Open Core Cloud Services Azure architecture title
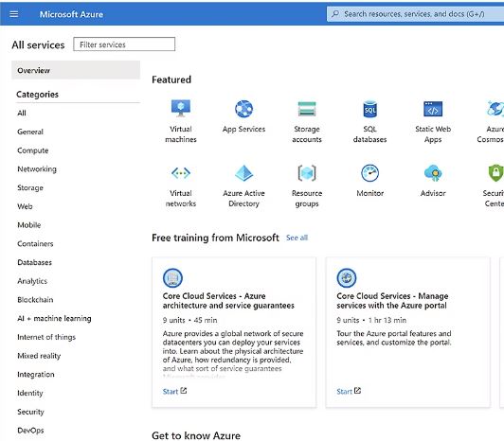This screenshot has width=504, height=441. click(x=228, y=301)
